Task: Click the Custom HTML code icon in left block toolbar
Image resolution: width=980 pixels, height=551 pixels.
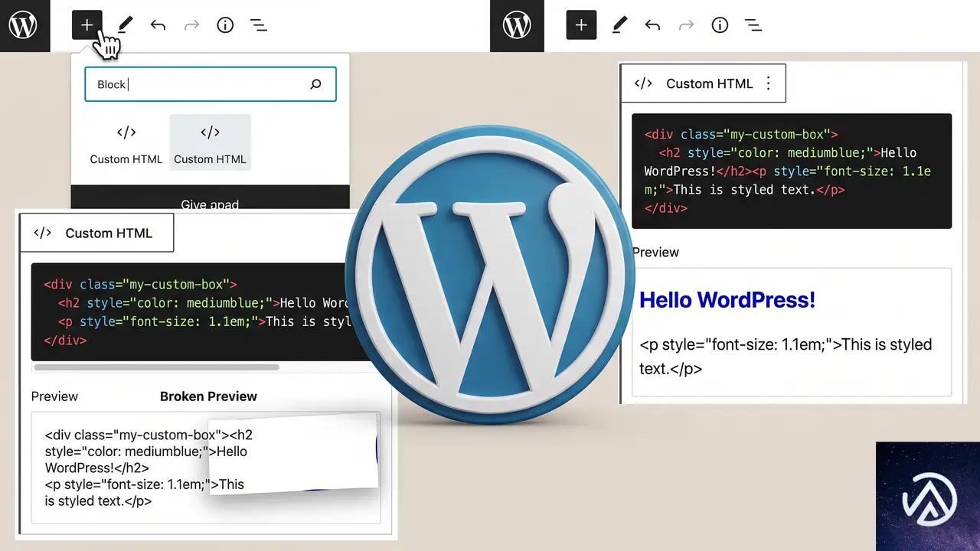Action: click(x=43, y=233)
